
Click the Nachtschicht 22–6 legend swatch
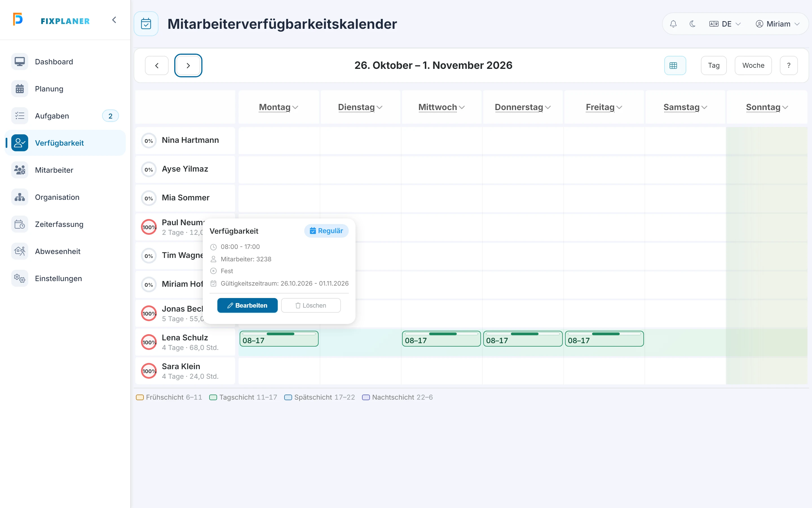pos(366,397)
